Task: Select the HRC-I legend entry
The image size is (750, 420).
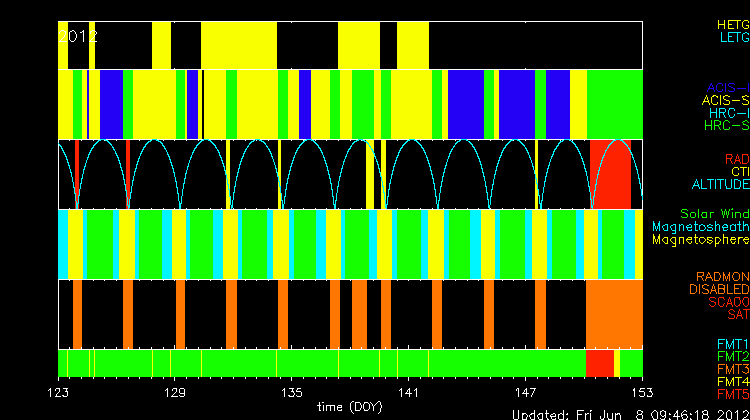Action: [x=727, y=113]
